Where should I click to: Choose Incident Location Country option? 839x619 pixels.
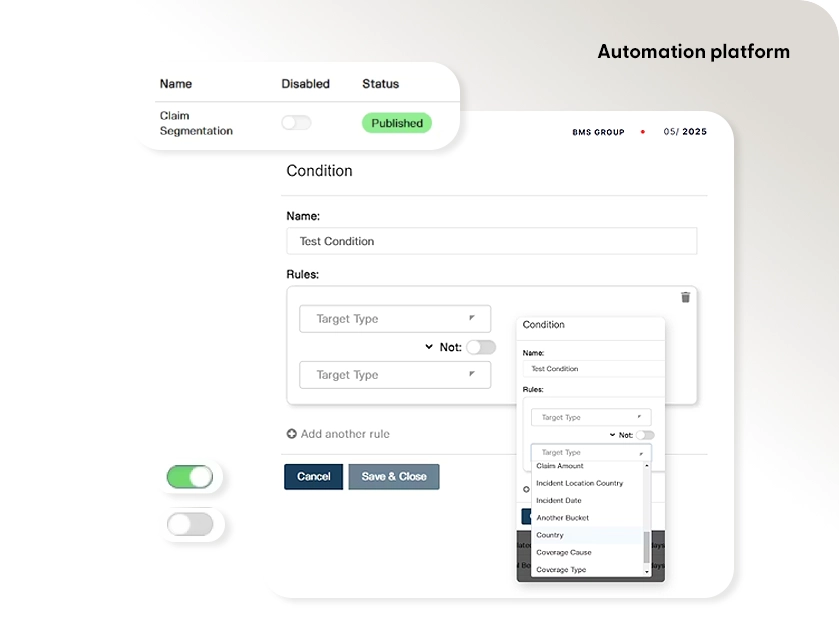point(579,483)
